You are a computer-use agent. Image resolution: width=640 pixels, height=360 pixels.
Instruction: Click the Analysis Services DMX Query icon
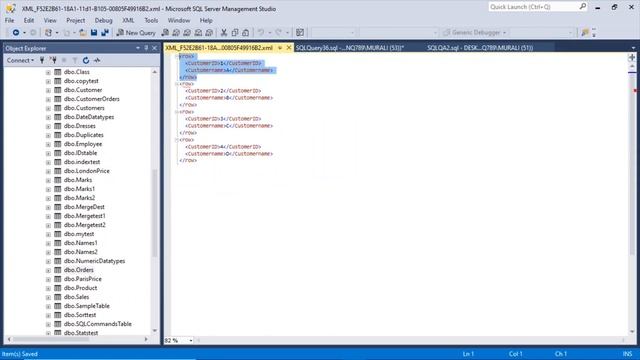pos(187,33)
